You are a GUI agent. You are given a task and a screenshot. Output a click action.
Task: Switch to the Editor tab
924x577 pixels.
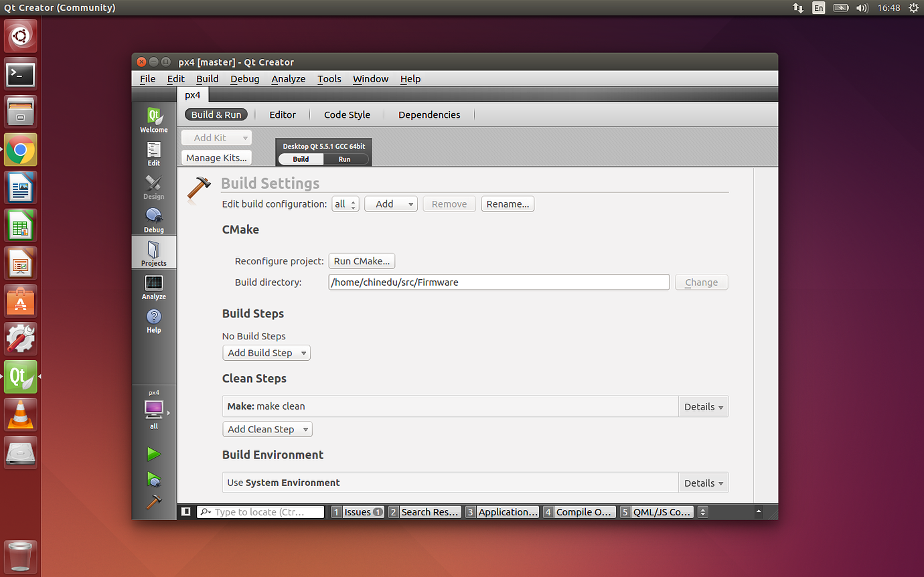283,114
